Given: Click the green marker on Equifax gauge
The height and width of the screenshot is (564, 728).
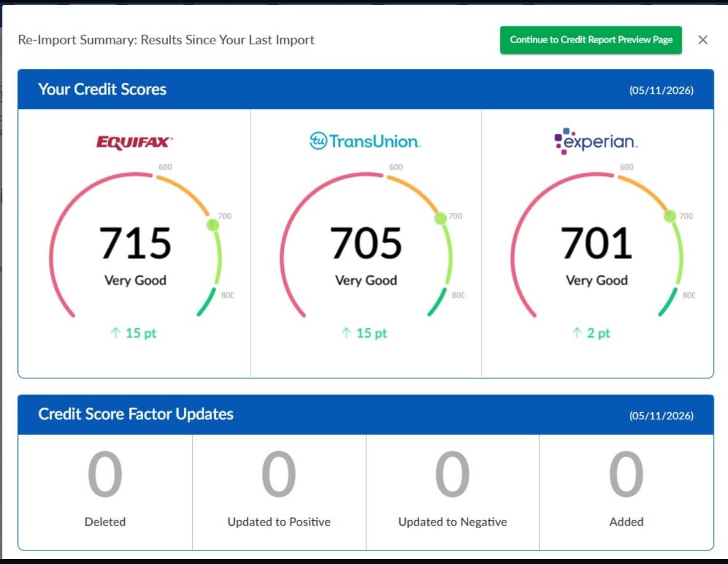Looking at the screenshot, I should pyautogui.click(x=212, y=225).
